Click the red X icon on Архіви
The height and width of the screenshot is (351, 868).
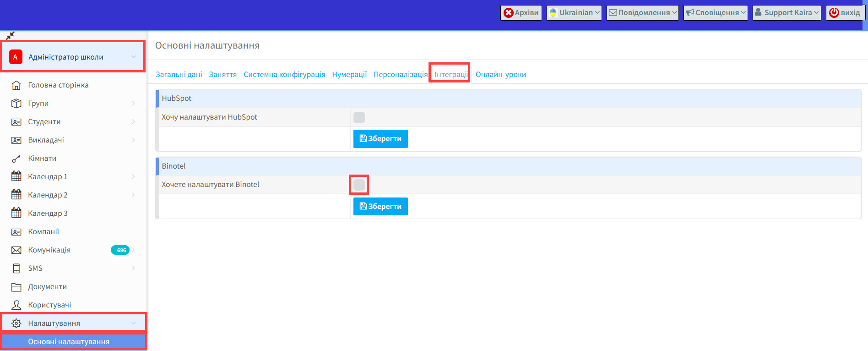click(x=509, y=13)
